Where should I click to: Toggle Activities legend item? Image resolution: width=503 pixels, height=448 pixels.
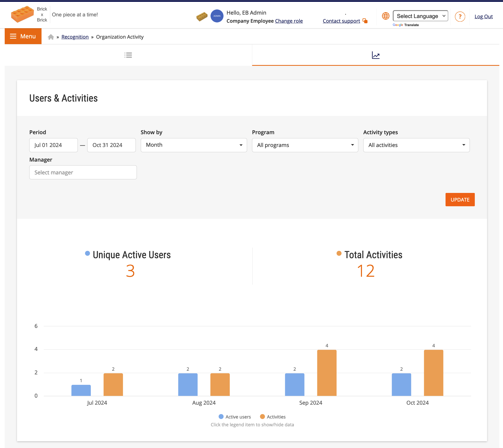point(273,417)
